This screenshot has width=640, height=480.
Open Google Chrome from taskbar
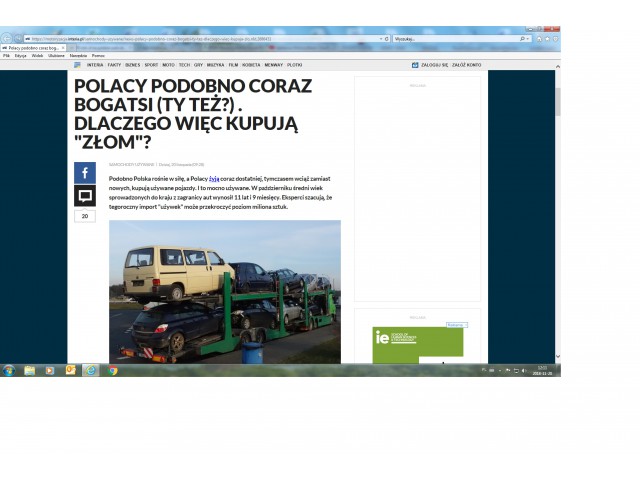[113, 370]
